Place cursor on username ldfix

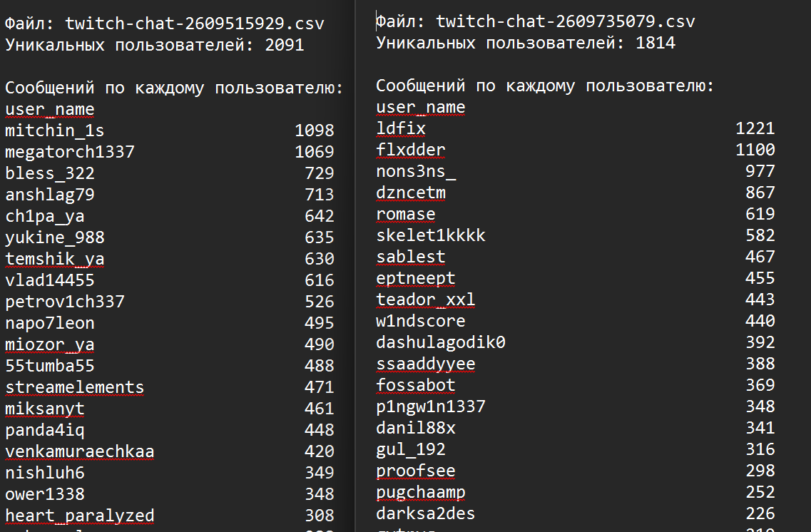click(400, 128)
